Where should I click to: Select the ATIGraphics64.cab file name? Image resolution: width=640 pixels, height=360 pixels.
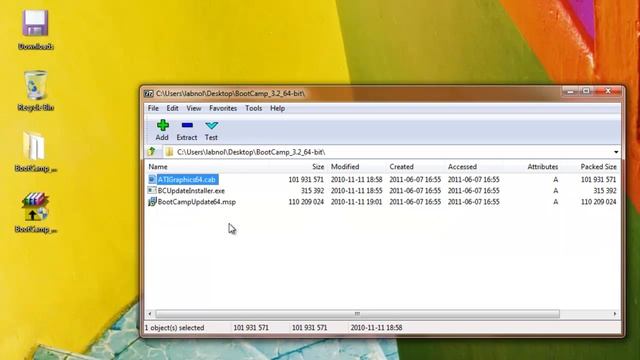pyautogui.click(x=187, y=180)
